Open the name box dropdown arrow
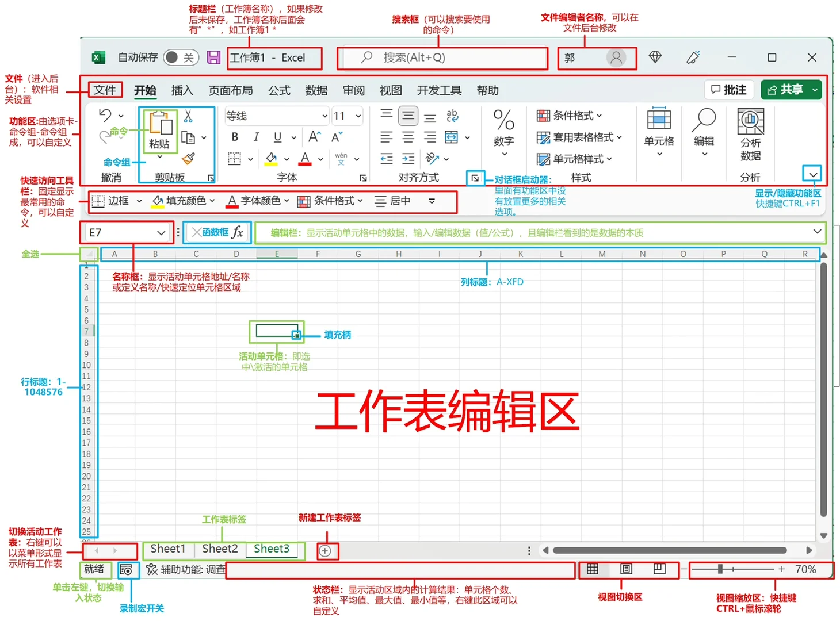 (161, 232)
